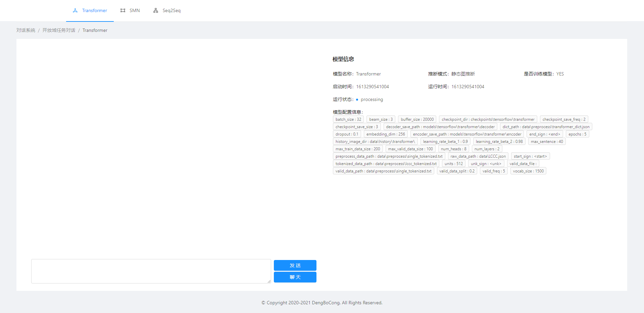Click the 'learning_rate_beta_1 : 0.9' tag
The width and height of the screenshot is (644, 313).
[x=445, y=142]
